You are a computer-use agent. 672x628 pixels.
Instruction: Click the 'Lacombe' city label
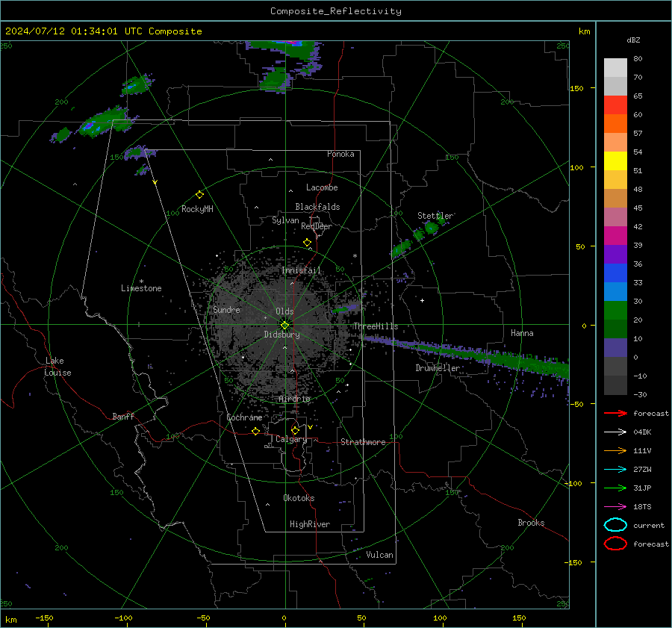322,187
